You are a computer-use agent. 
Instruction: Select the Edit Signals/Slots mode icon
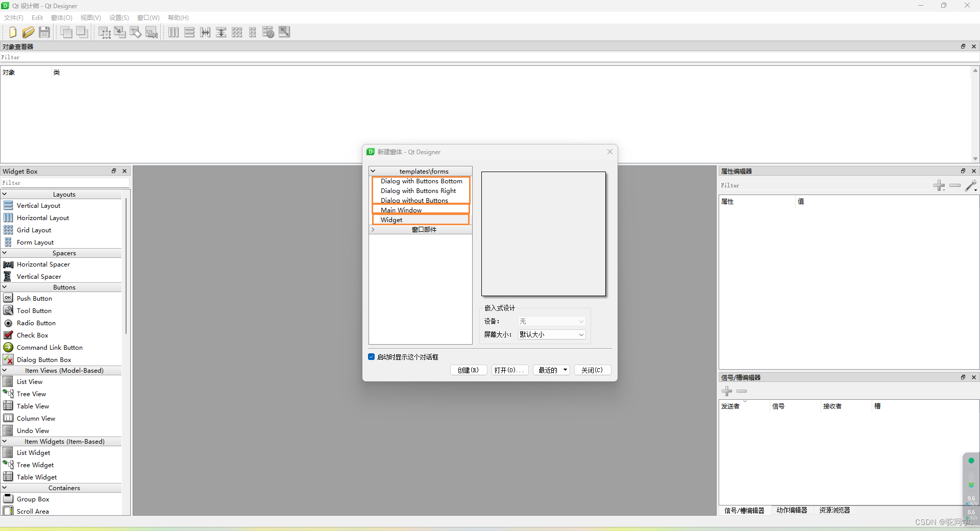click(x=120, y=32)
